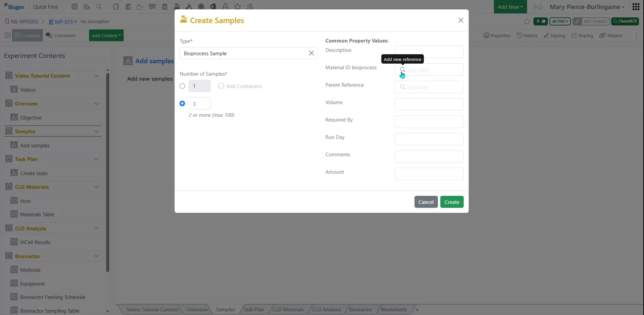
Task: Open the calculator tool in the top toolbar
Action: click(75, 6)
